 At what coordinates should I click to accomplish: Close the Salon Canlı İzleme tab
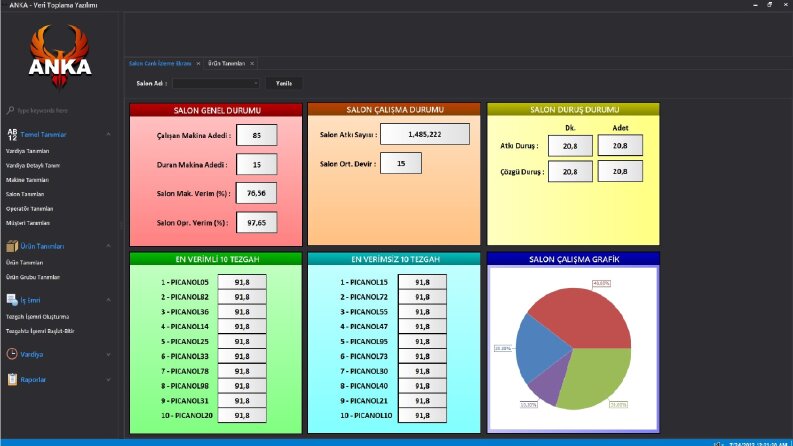pyautogui.click(x=198, y=64)
